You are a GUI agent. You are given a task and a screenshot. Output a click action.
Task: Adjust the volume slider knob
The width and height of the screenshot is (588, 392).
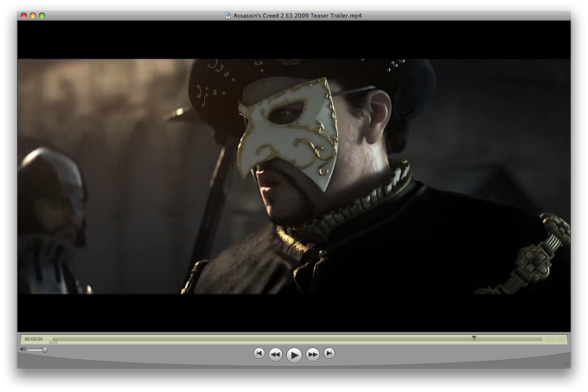[45, 350]
